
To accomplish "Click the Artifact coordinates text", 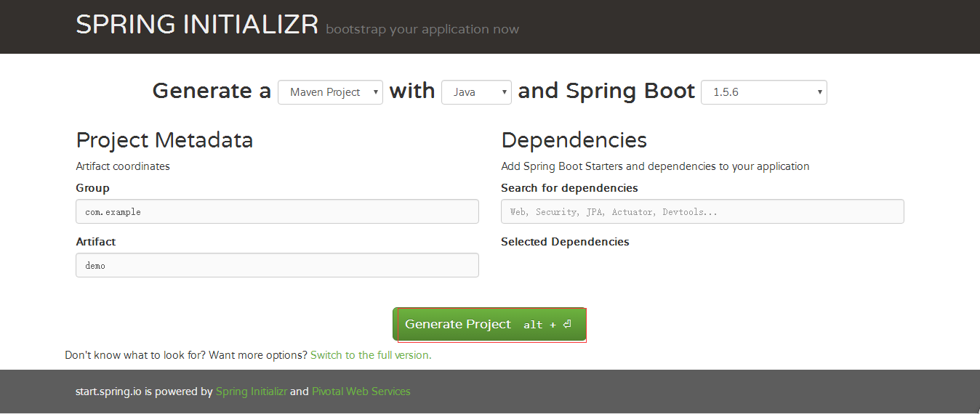I will point(123,166).
